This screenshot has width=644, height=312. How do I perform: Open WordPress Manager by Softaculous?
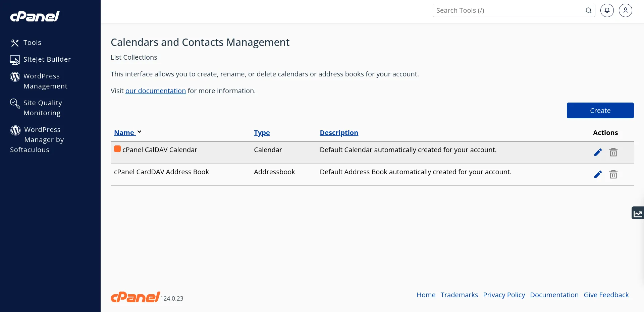[37, 140]
